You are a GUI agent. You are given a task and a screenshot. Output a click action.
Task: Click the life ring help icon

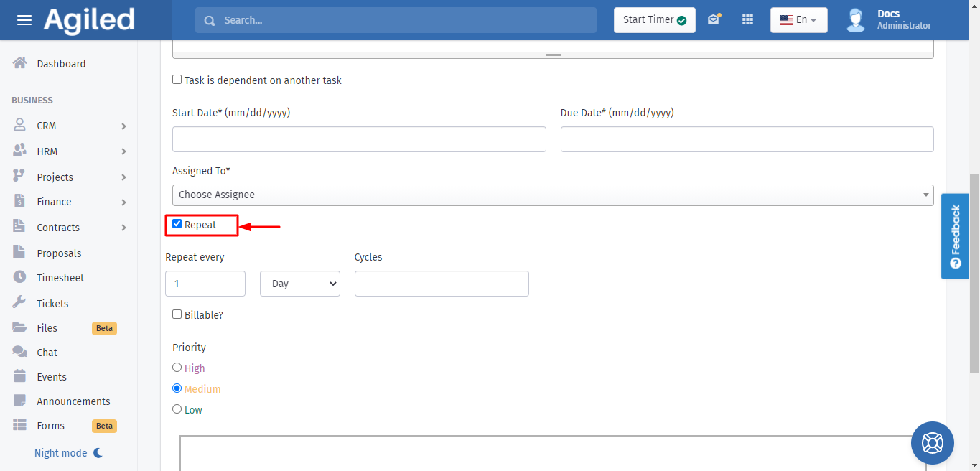932,443
